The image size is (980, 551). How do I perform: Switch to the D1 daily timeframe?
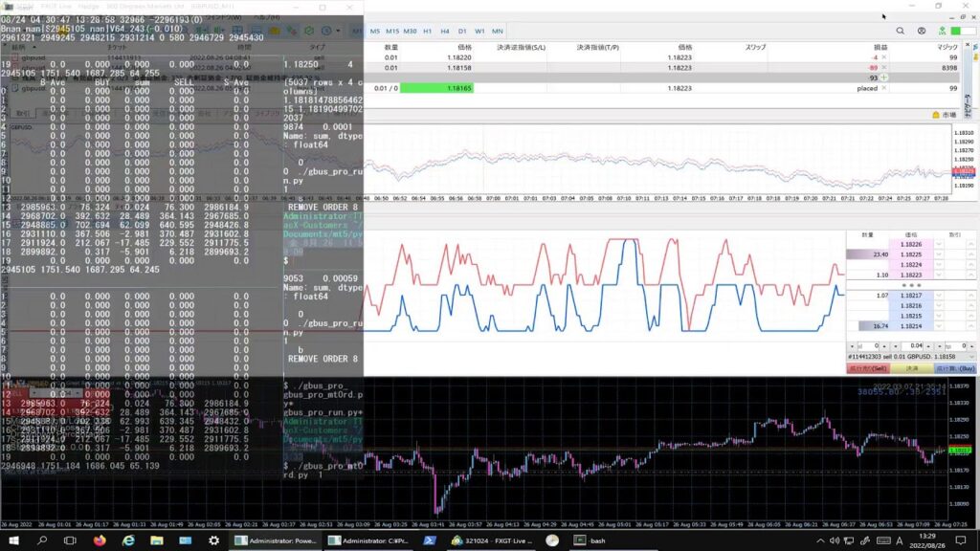[460, 32]
